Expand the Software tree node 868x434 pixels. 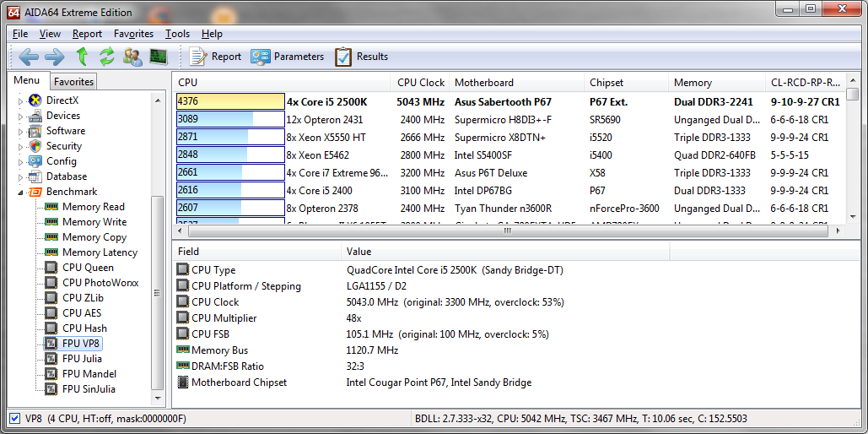click(x=22, y=132)
